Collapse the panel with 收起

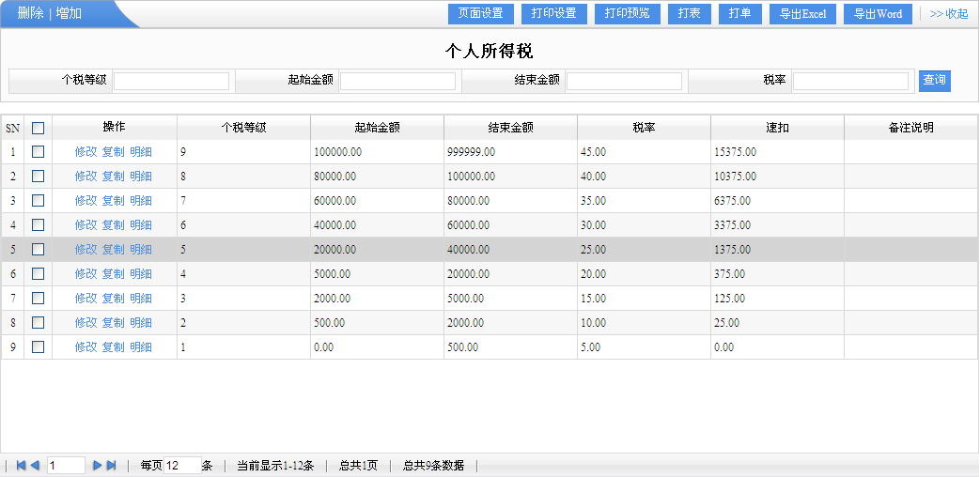click(948, 14)
